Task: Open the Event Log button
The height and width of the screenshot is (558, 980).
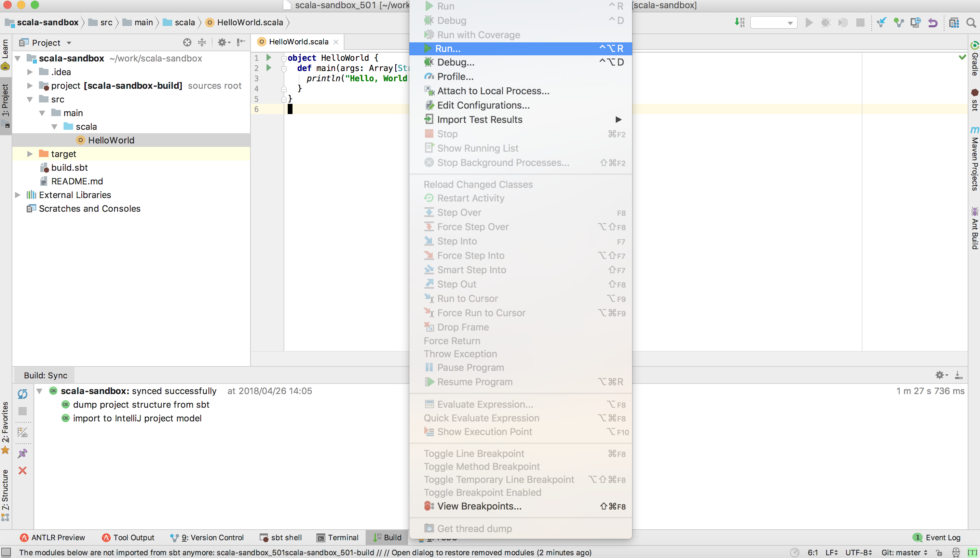Action: 937,537
